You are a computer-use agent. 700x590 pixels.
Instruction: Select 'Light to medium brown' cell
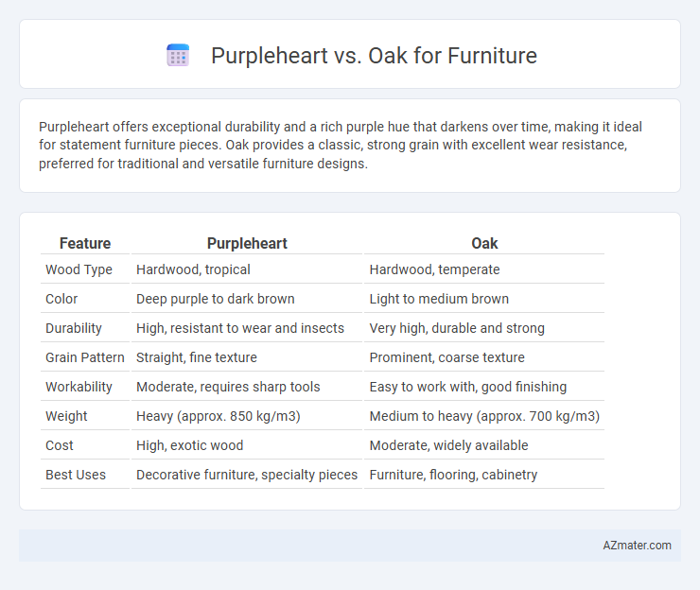pyautogui.click(x=439, y=299)
